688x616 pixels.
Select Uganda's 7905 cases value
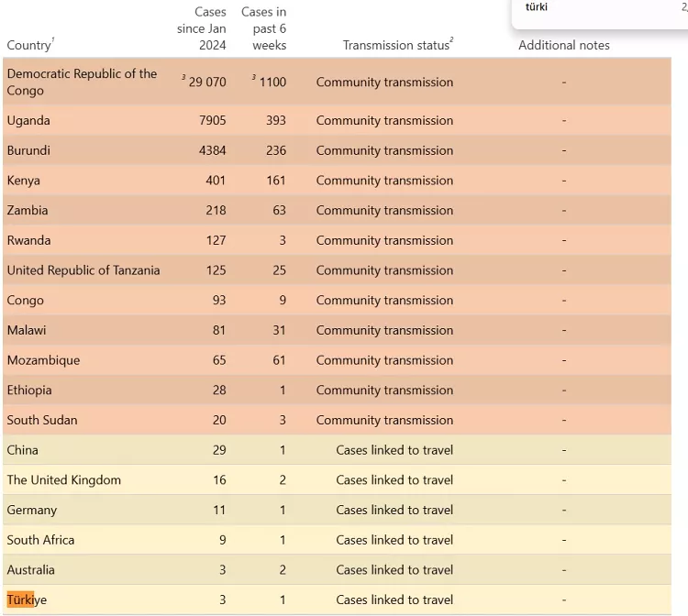coord(212,120)
